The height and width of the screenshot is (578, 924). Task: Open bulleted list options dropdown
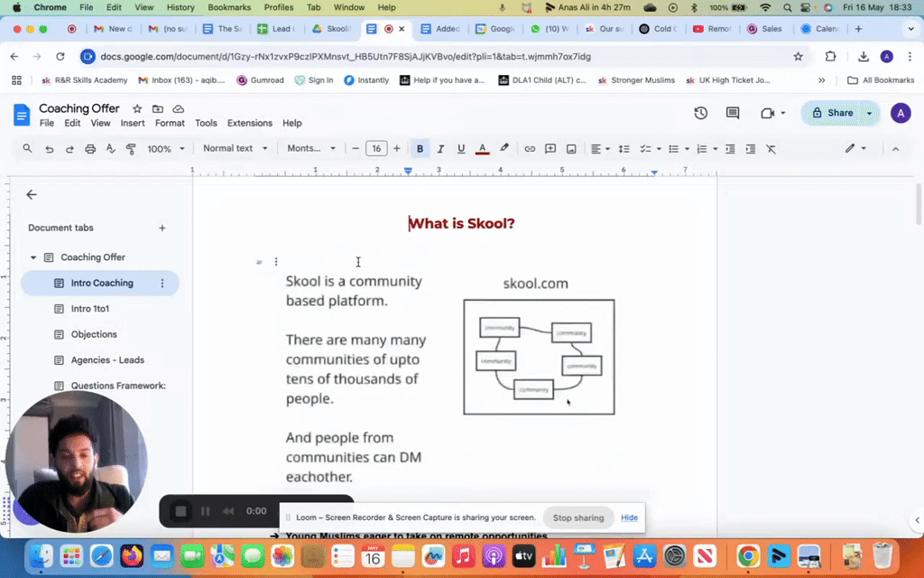tap(687, 149)
